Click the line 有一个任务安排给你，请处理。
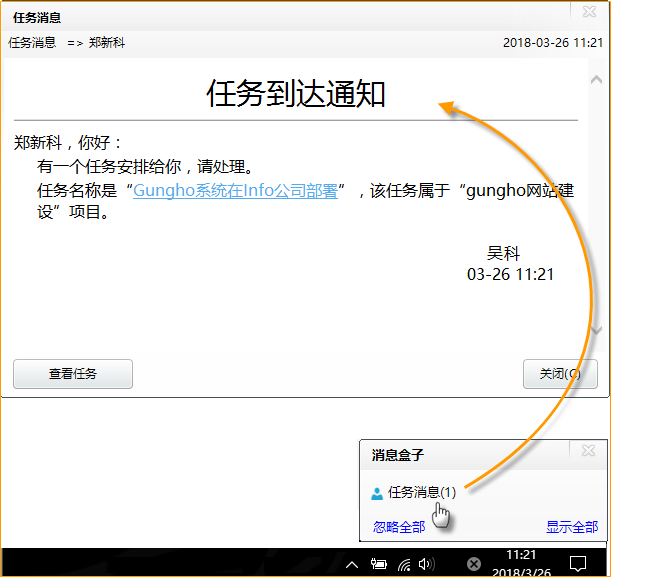Viewport: 650px width, 580px height. click(145, 167)
